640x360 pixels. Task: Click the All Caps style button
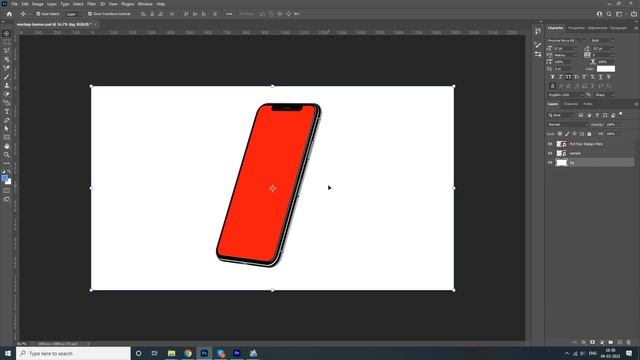pos(569,77)
